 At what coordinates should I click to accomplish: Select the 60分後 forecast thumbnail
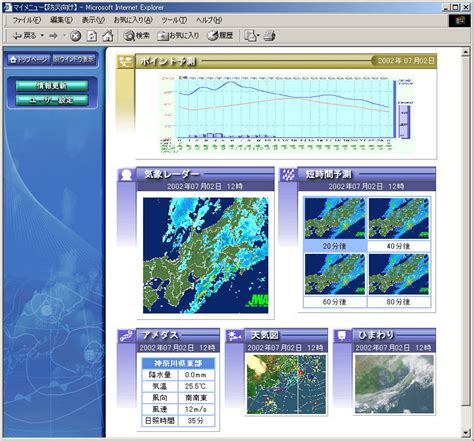(335, 274)
